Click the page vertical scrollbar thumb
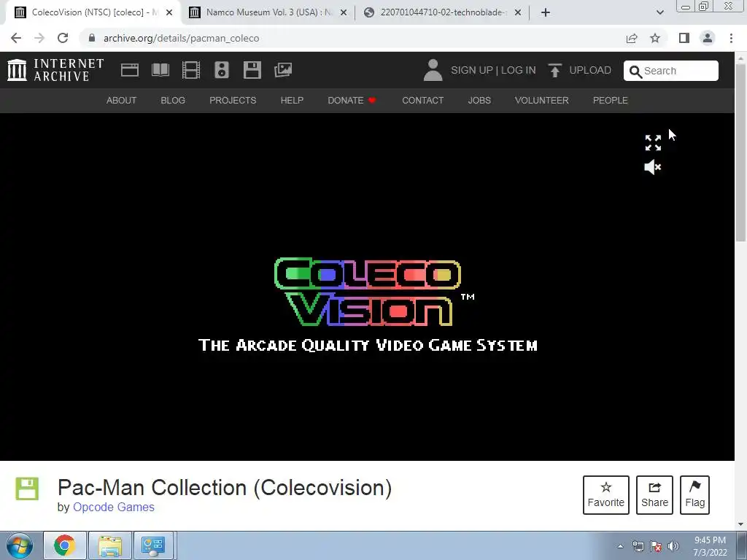This screenshot has height=560, width=747. [x=741, y=152]
